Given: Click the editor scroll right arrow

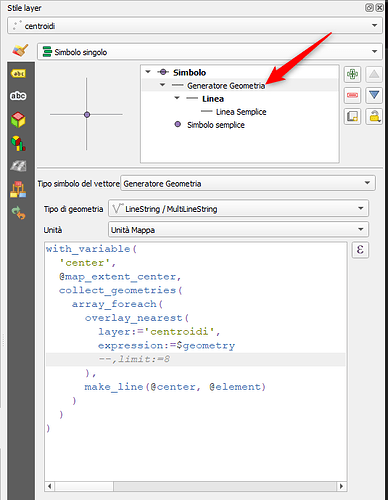Looking at the screenshot, I should (341, 486).
